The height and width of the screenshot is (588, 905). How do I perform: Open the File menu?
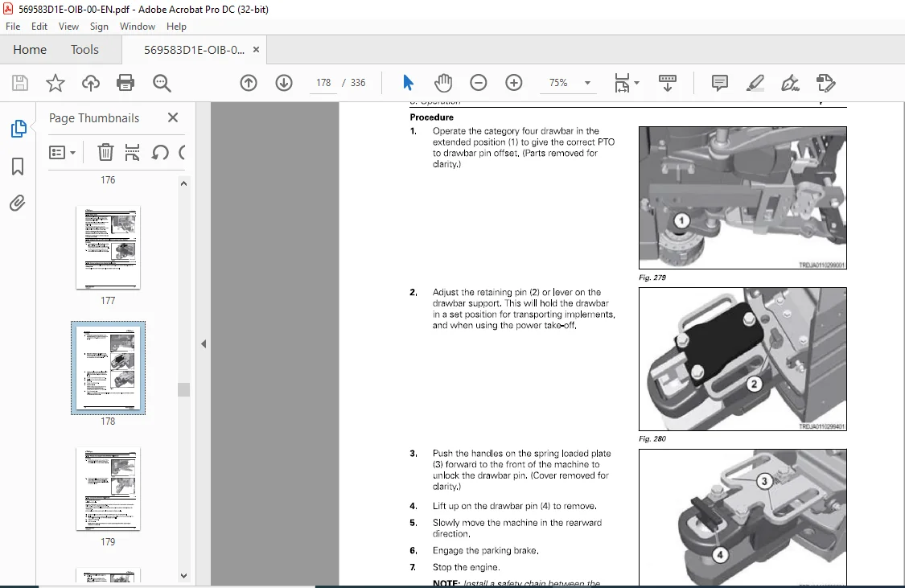pos(13,27)
